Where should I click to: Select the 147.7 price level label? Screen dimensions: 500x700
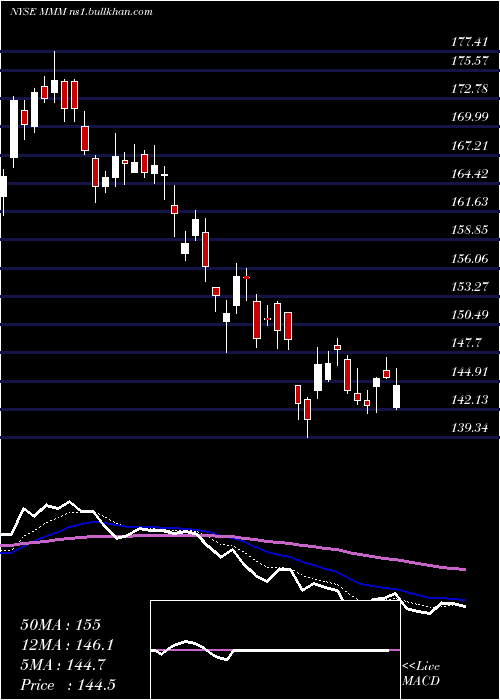pos(466,343)
